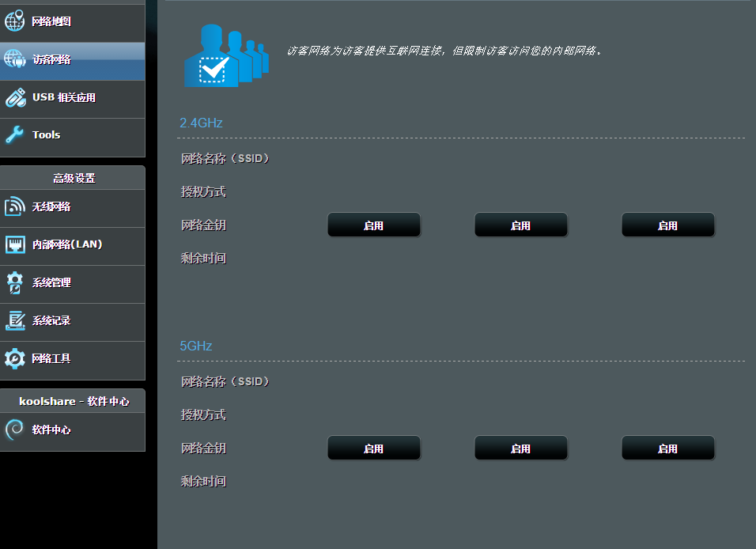Enable second 5GHz guest network
Image resolution: width=756 pixels, height=549 pixels.
pos(520,449)
